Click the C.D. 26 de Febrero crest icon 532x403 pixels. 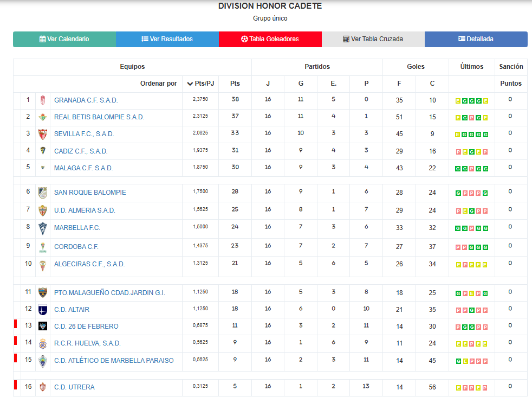coord(43,327)
